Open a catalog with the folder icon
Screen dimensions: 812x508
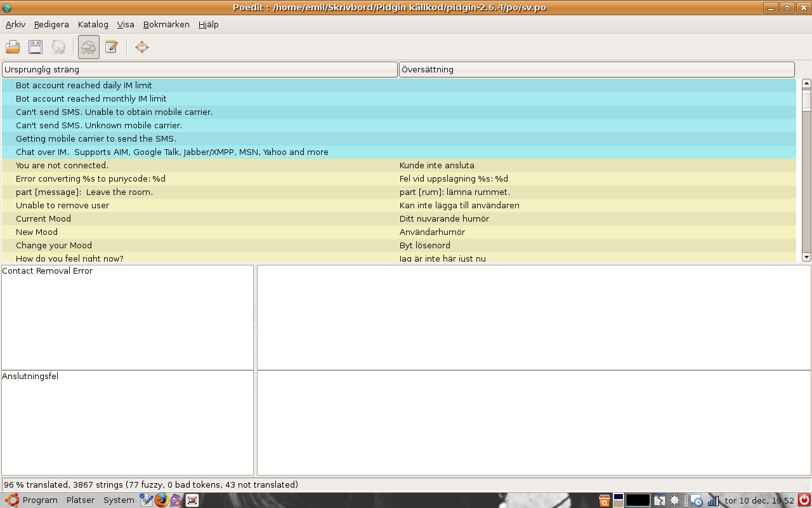pos(13,47)
